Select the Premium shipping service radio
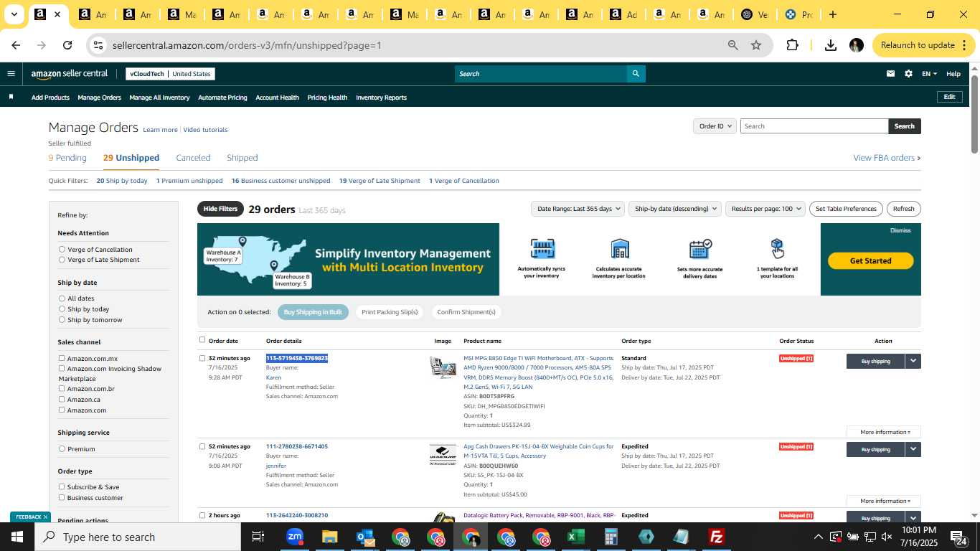This screenshot has height=551, width=980. (62, 448)
